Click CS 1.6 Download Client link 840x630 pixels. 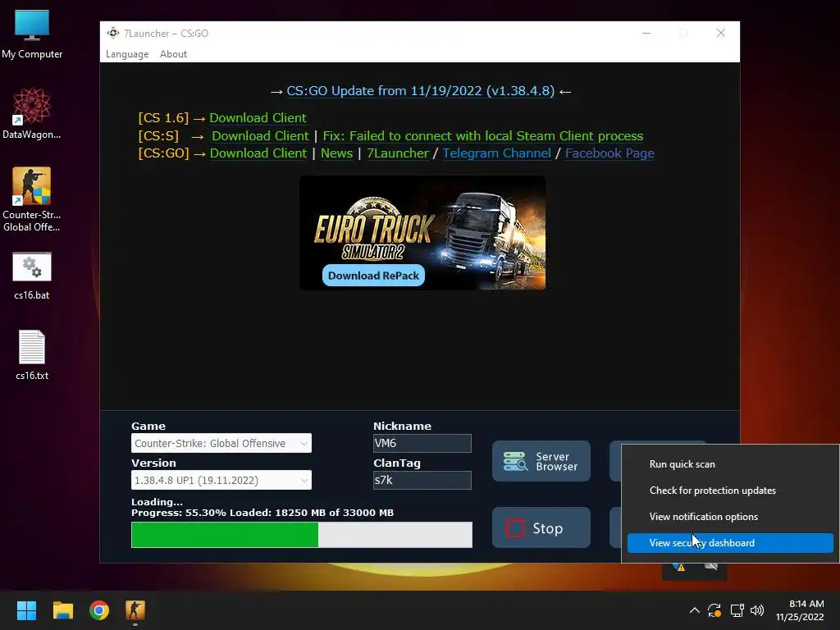pos(258,118)
